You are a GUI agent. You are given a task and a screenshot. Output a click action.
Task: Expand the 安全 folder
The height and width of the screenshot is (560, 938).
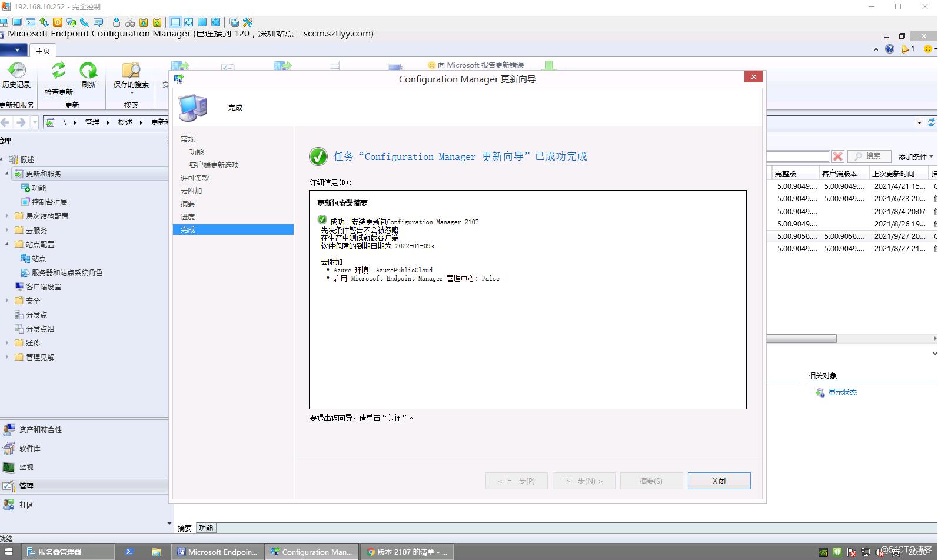pyautogui.click(x=6, y=301)
